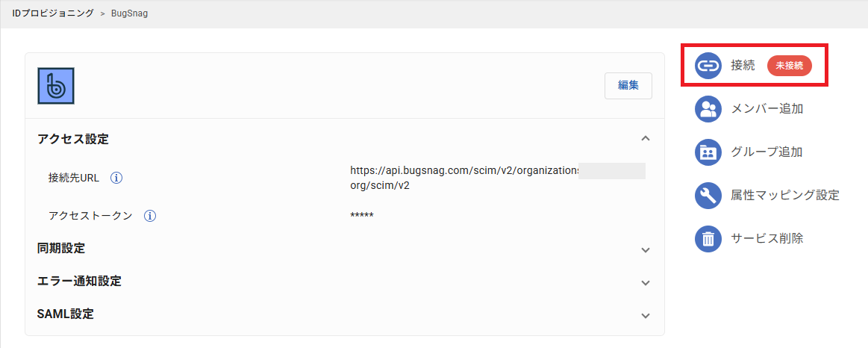The width and height of the screenshot is (868, 348).
Task: Open info icon beside 接続先URL
Action: pyautogui.click(x=116, y=178)
